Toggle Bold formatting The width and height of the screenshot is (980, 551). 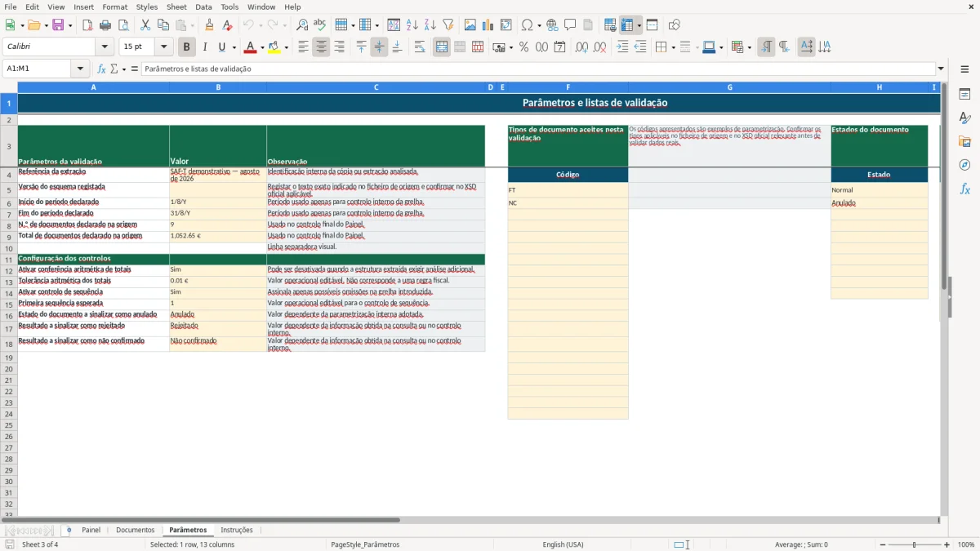point(187,47)
